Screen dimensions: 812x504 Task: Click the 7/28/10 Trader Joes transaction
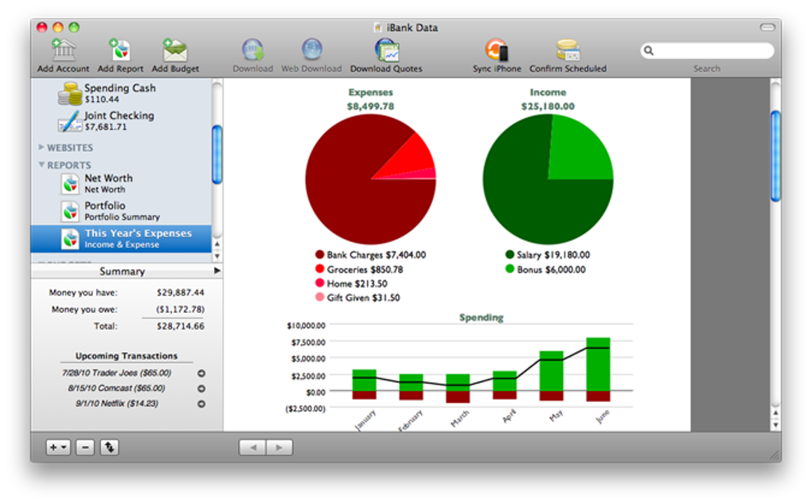[x=116, y=373]
